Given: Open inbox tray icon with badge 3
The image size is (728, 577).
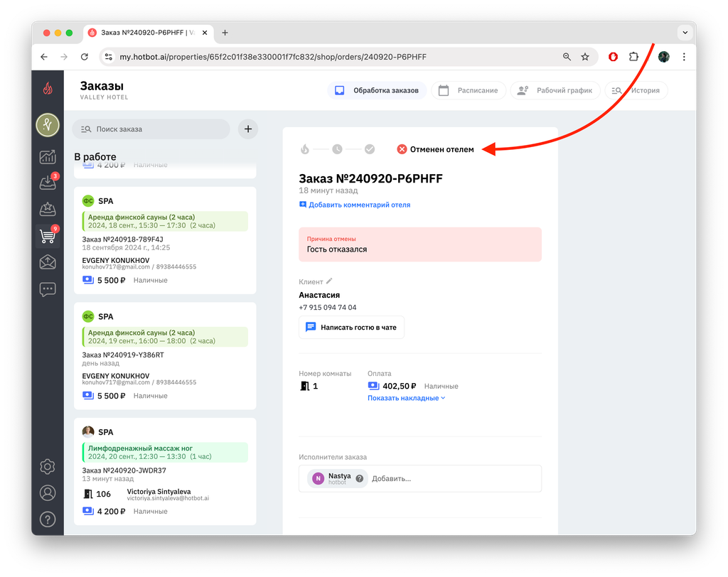Looking at the screenshot, I should point(48,183).
